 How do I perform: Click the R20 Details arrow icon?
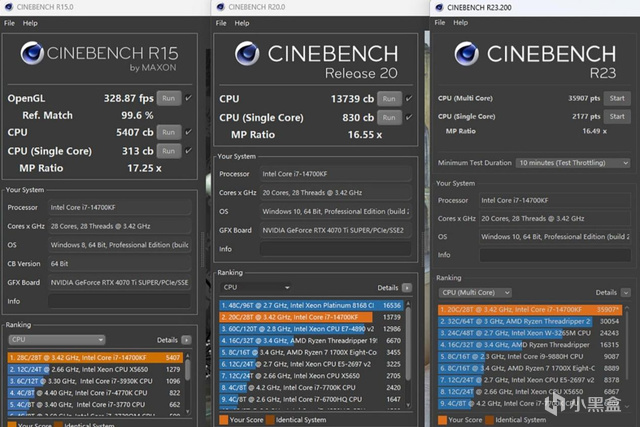pos(406,287)
